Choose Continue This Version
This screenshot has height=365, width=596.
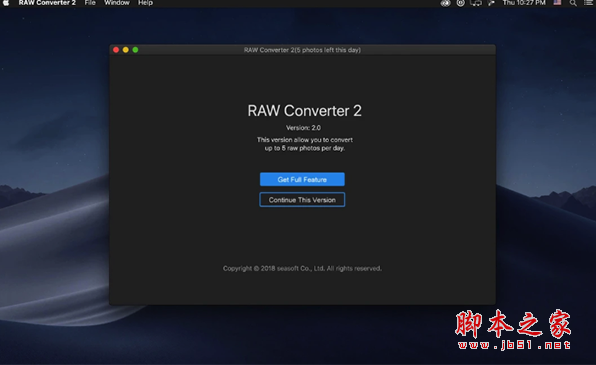(x=302, y=200)
